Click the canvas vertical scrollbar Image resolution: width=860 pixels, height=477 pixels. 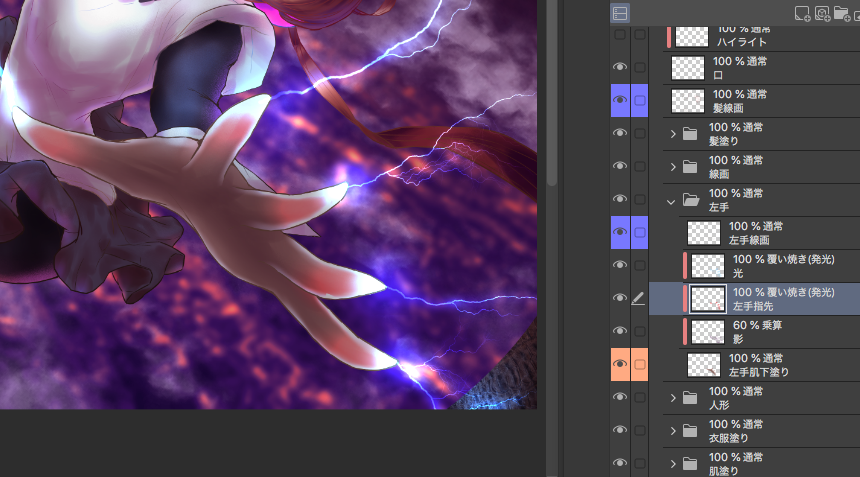[x=552, y=93]
